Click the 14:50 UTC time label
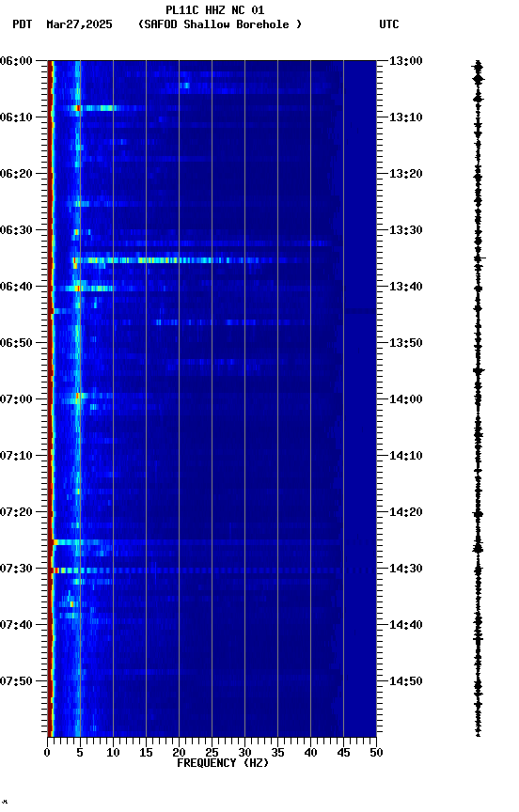 tap(406, 681)
